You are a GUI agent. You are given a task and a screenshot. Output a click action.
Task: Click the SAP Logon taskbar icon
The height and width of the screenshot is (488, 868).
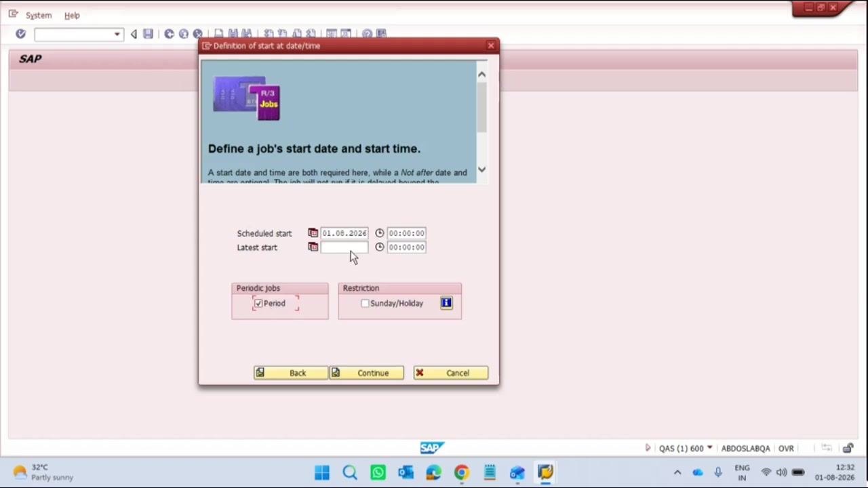point(545,472)
